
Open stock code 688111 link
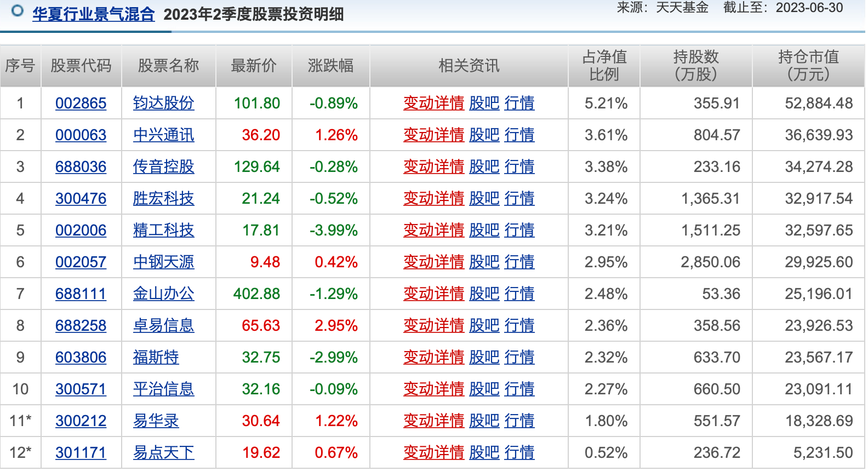(81, 294)
